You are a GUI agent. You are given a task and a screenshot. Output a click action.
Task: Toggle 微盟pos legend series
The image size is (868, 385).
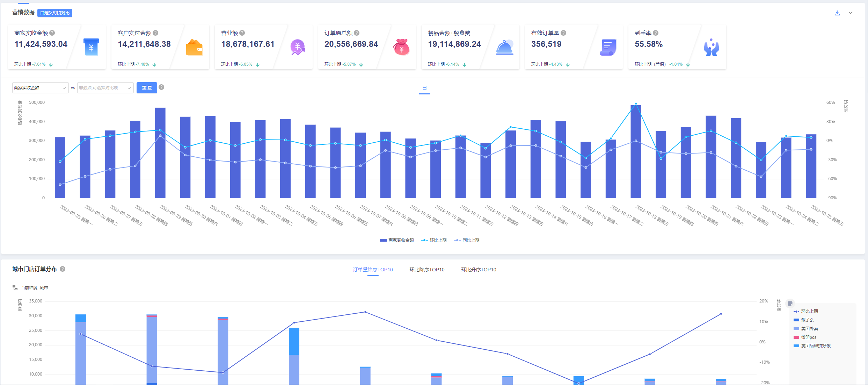[x=805, y=337]
